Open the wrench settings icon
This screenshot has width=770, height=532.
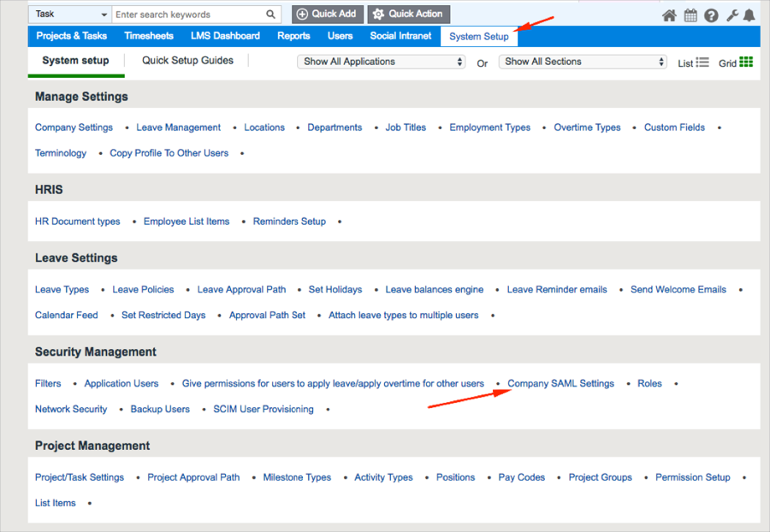click(x=732, y=15)
